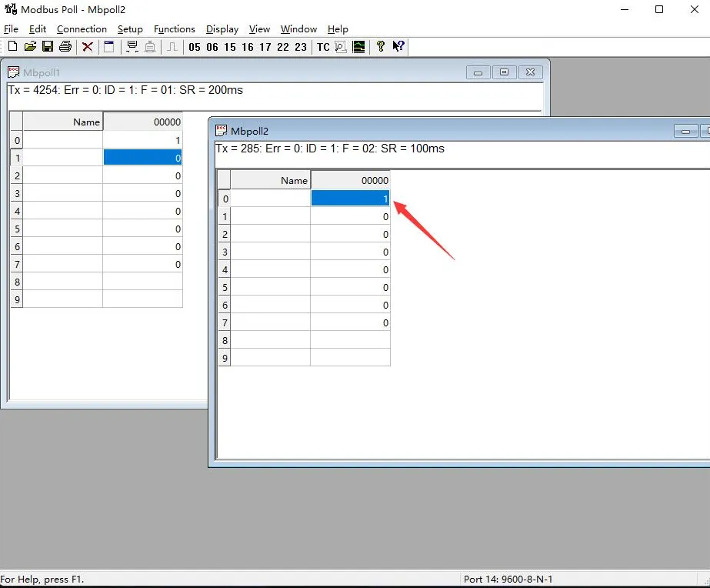Click the Mbpoll1 window title bar
Screen dimensions: 710x588
(x=231, y=72)
